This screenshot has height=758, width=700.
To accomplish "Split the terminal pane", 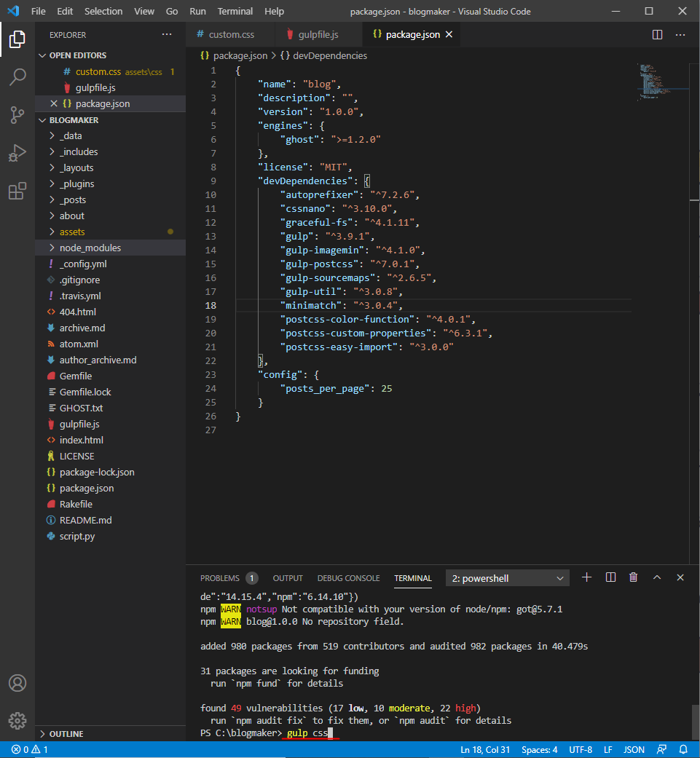I will (x=610, y=577).
